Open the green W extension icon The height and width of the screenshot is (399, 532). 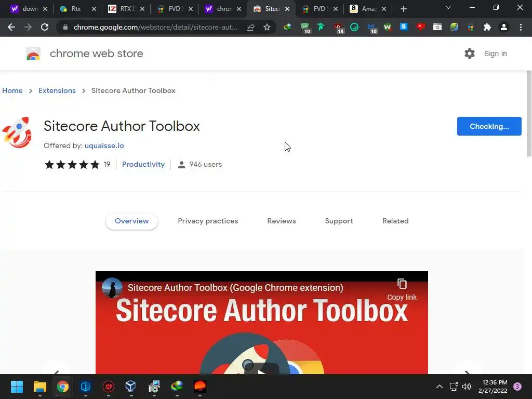[x=388, y=27]
